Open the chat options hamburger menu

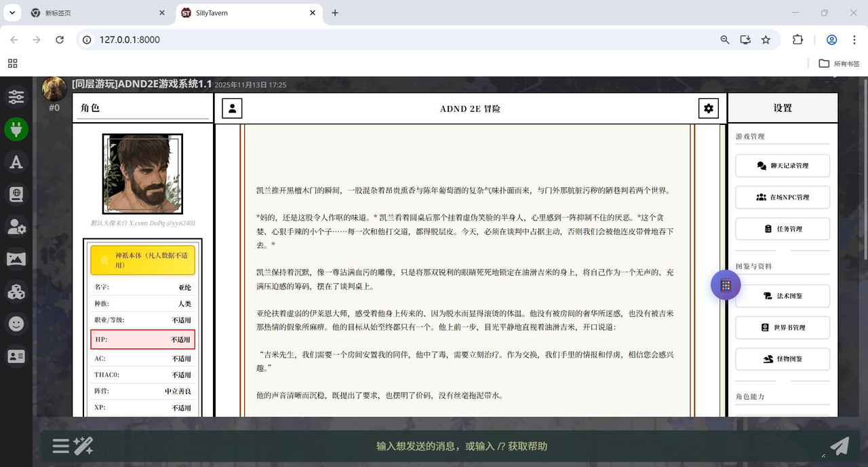pos(61,446)
